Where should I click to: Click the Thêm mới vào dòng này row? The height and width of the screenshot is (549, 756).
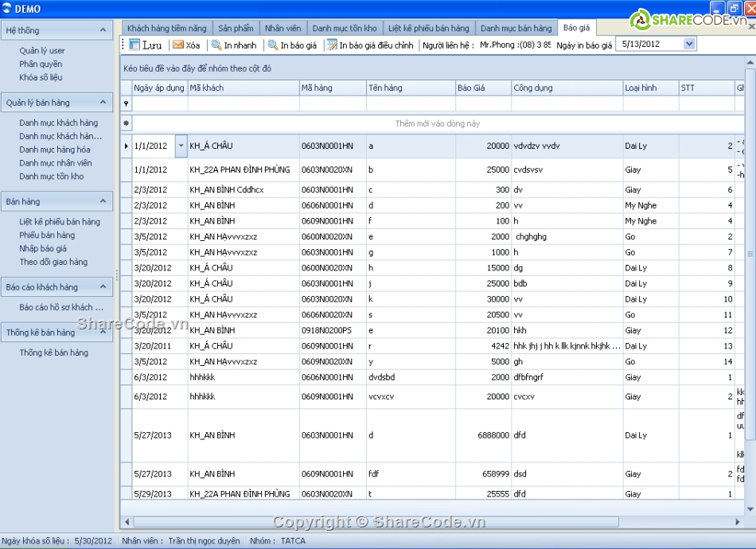[438, 123]
